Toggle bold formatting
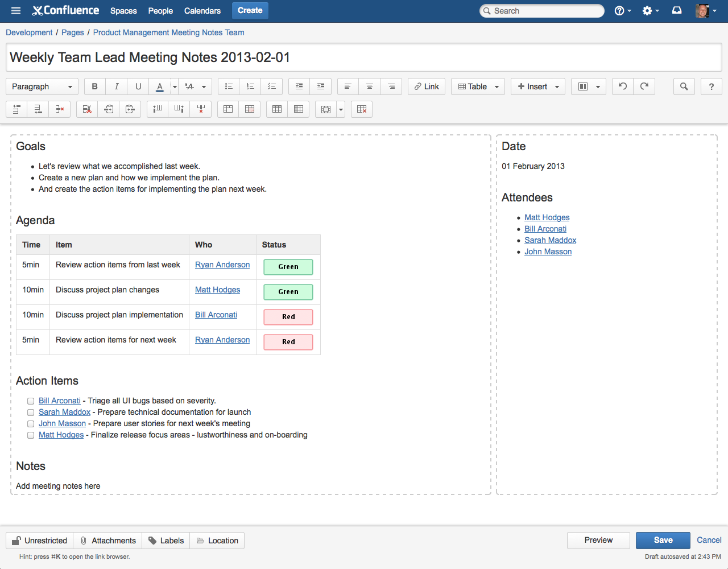This screenshot has width=728, height=569. pyautogui.click(x=95, y=86)
